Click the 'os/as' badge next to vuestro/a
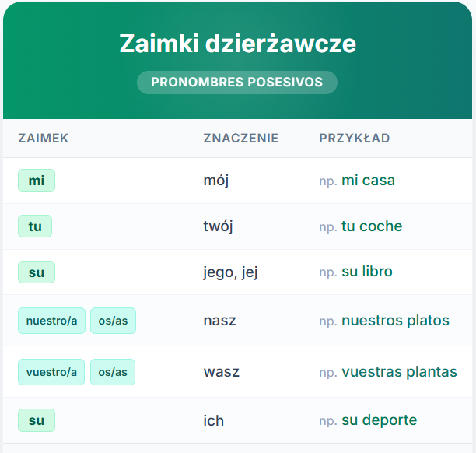 [113, 372]
